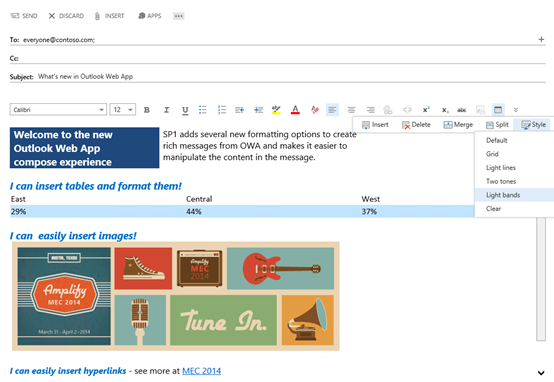Choose Grid table style
The image size is (554, 382).
(x=514, y=154)
